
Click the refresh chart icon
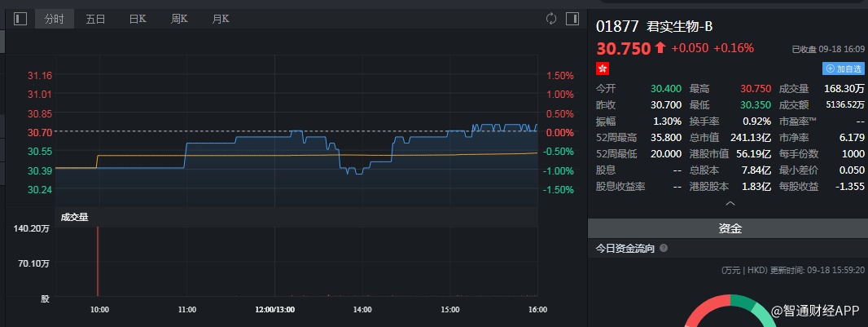coord(551,19)
